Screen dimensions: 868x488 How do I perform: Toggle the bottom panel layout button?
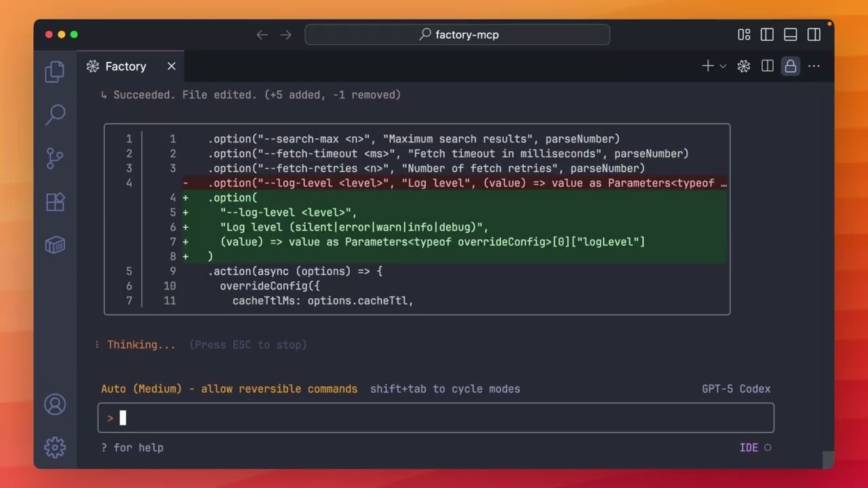[x=790, y=35]
